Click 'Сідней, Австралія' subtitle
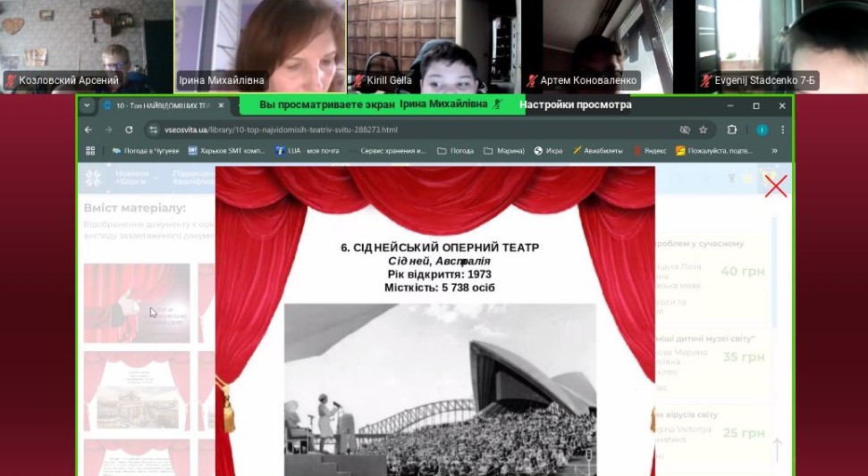This screenshot has width=868, height=476. (x=440, y=261)
